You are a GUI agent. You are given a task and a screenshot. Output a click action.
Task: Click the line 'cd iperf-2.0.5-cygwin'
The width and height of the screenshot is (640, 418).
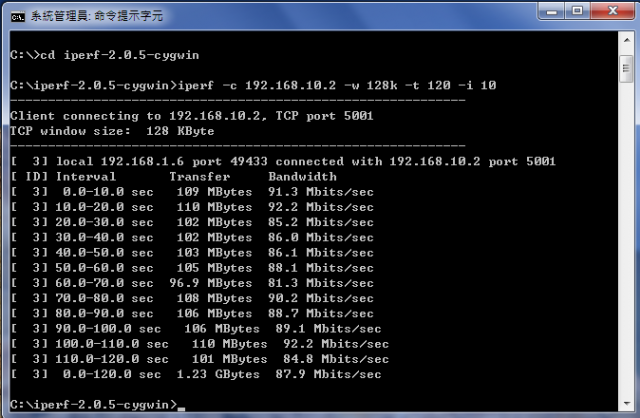point(105,55)
